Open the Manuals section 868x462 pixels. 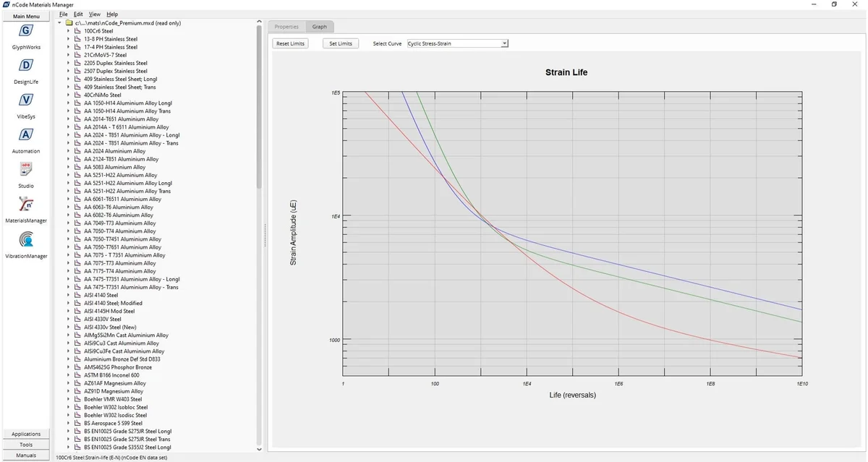(26, 455)
